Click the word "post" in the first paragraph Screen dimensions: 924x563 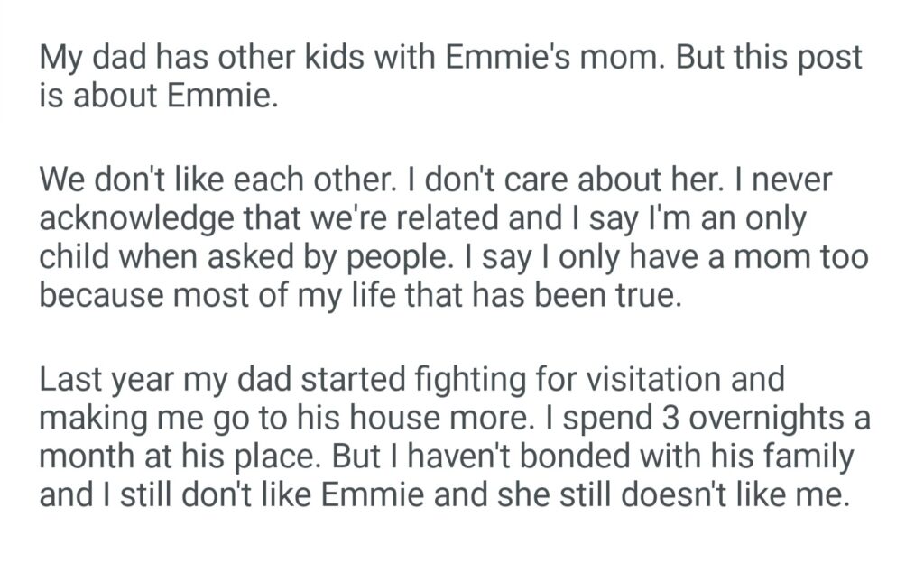tap(830, 59)
